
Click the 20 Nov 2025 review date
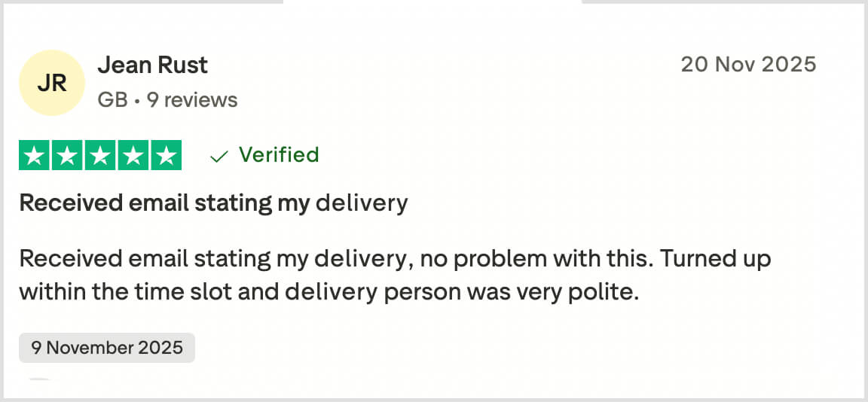pyautogui.click(x=748, y=65)
